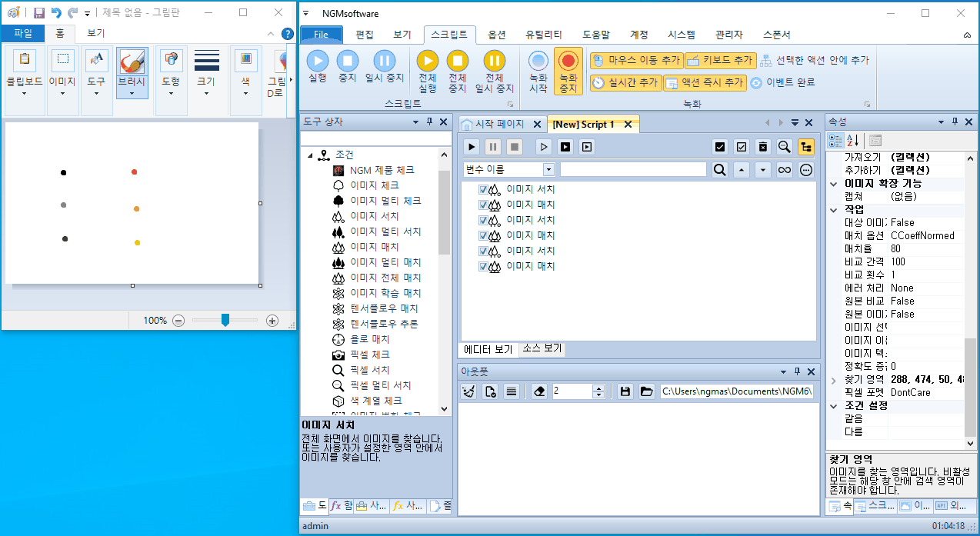Click the Paint zoom slider thumb
Image resolution: width=980 pixels, height=536 pixels.
point(225,320)
